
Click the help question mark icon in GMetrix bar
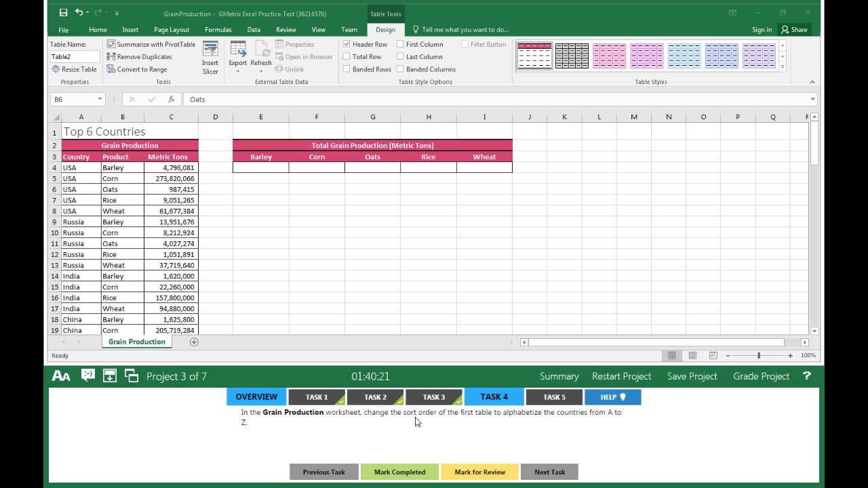click(807, 376)
